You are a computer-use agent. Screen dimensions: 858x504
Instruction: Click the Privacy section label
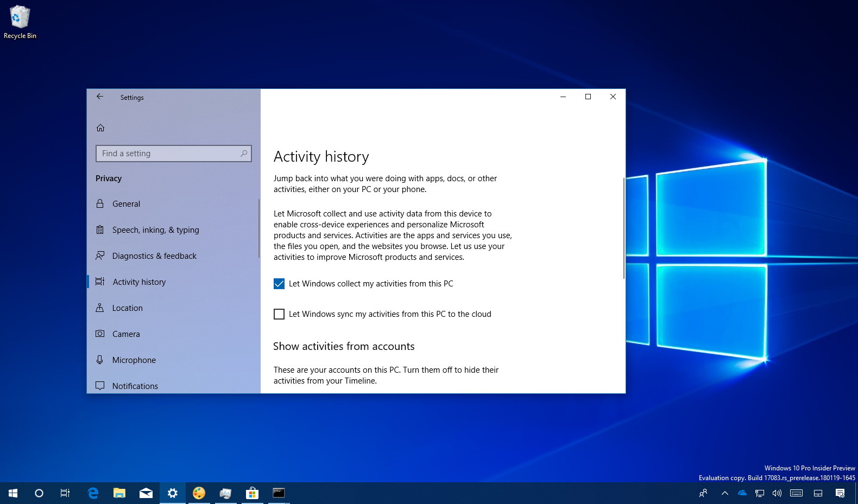click(109, 178)
